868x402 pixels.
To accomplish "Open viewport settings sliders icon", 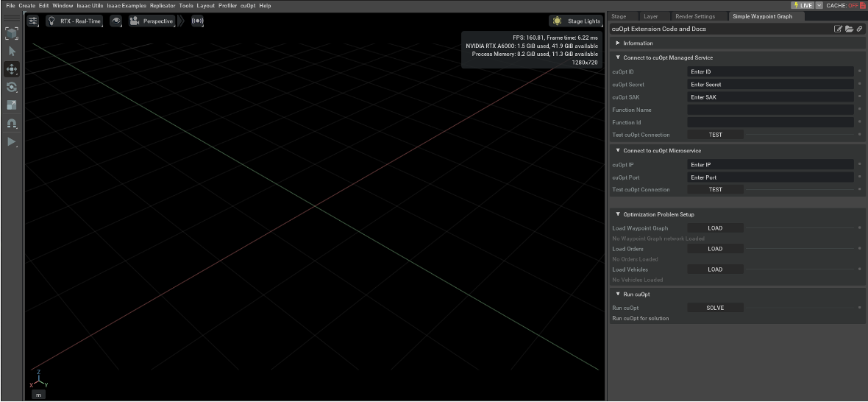I will [x=33, y=21].
